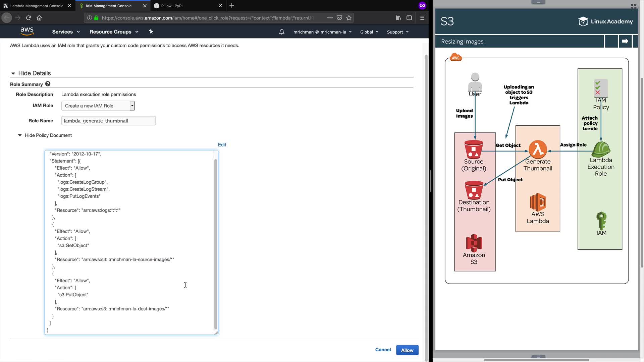Open the Firefox library icon
The image size is (644, 362).
(398, 18)
